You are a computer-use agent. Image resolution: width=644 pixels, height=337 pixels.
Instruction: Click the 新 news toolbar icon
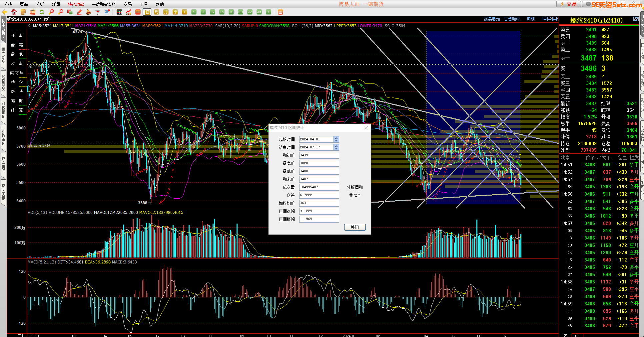point(107,12)
